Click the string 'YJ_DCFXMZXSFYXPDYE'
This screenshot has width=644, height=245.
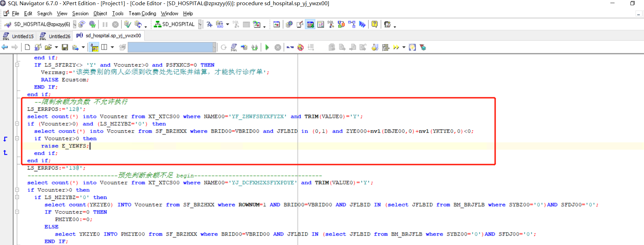[263, 183]
